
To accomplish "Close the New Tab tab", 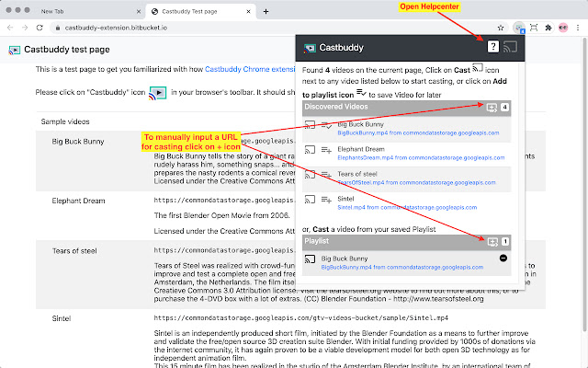I will pyautogui.click(x=139, y=12).
